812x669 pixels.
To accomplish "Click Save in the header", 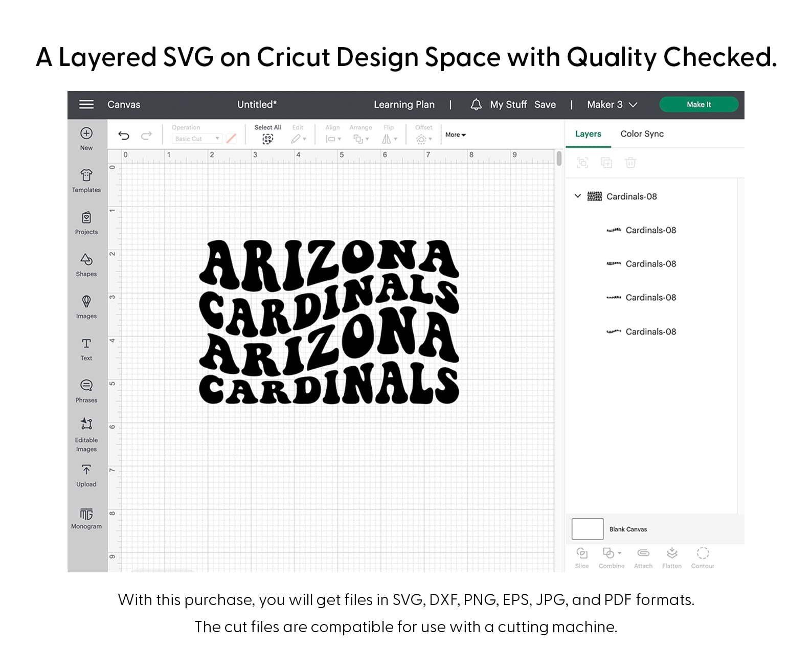I will [545, 104].
